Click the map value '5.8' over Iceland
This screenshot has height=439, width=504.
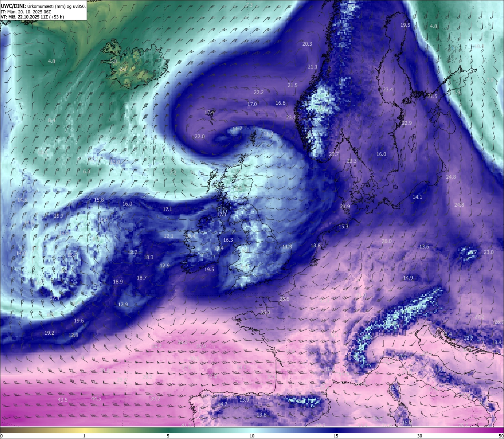point(113,61)
